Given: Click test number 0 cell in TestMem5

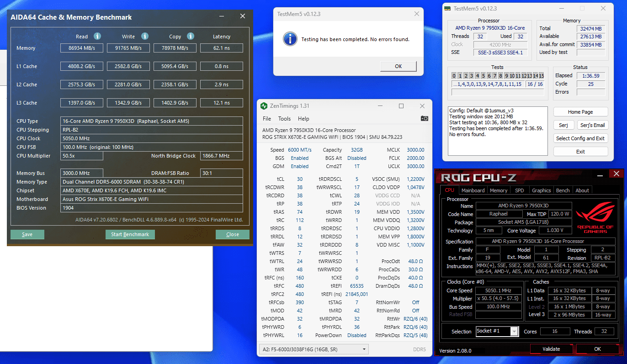Looking at the screenshot, I should pyautogui.click(x=454, y=76).
